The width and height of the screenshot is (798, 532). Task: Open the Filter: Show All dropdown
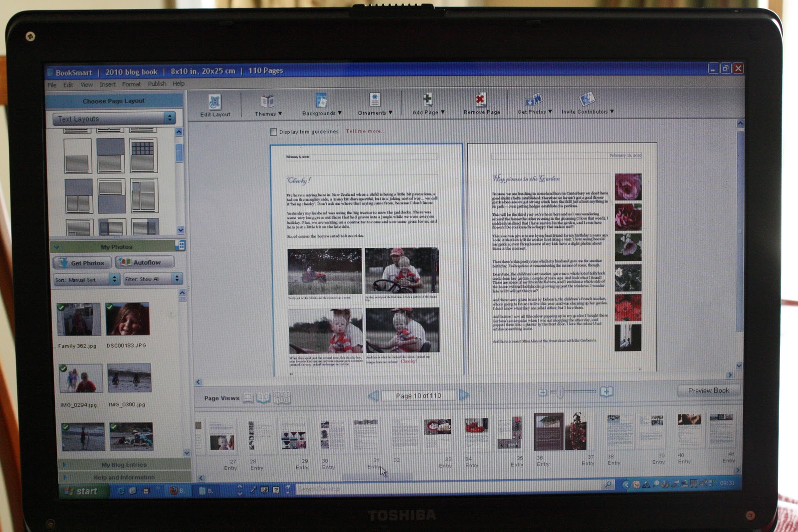(153, 279)
